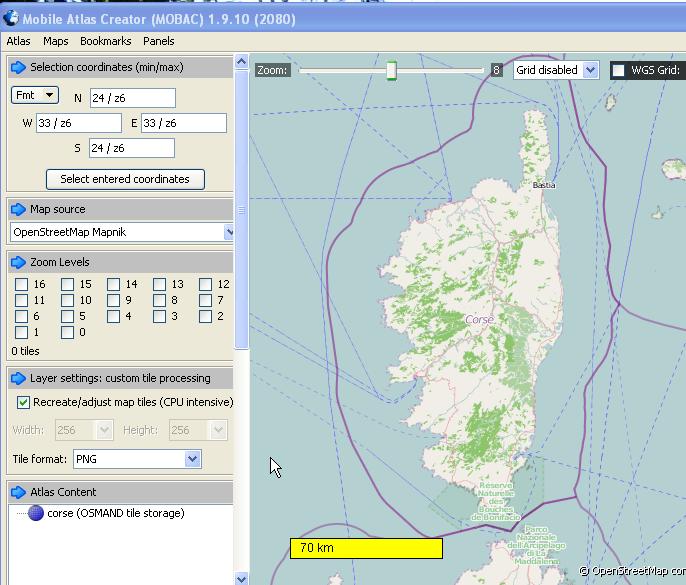Viewport: 686px width, 585px height.
Task: Click Select entered coordinates button
Action: [x=125, y=179]
